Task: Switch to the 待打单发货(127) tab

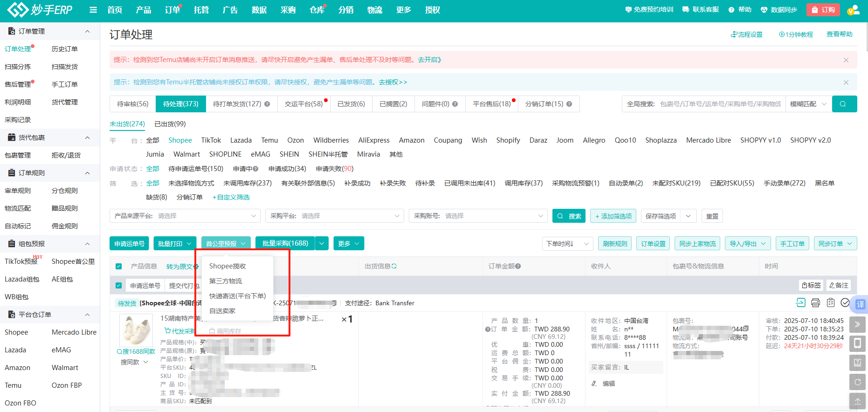Action: point(241,104)
